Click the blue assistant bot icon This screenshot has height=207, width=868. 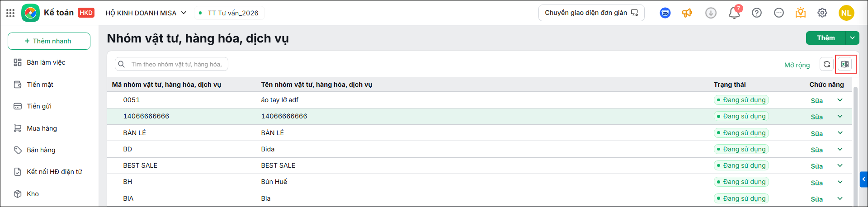click(x=665, y=13)
